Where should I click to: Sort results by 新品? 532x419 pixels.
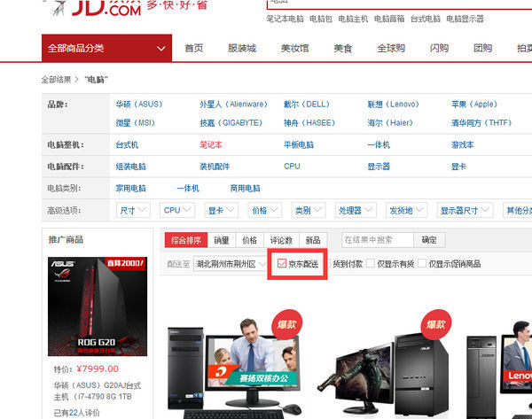[313, 240]
